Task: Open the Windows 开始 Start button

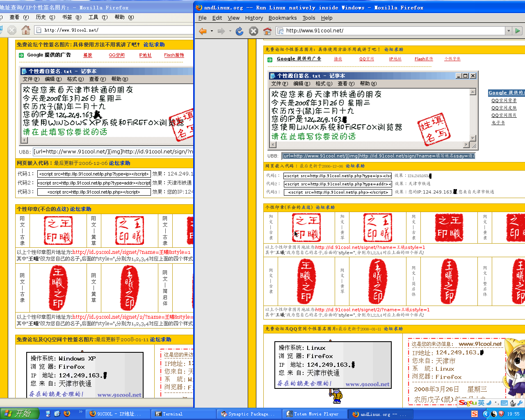Action: point(19,413)
